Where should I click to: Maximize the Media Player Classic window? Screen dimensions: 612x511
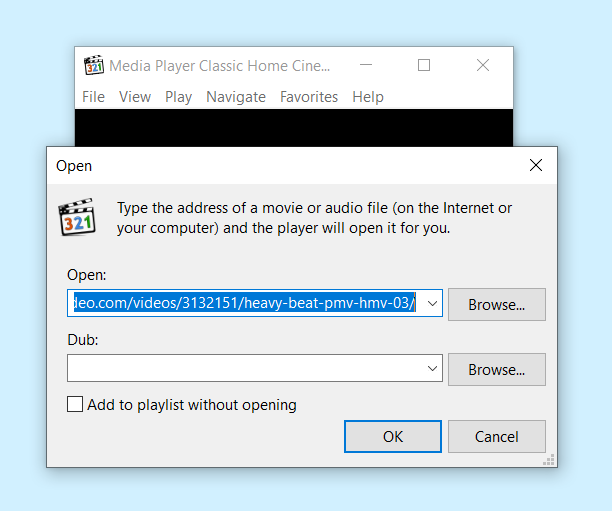pyautogui.click(x=424, y=65)
